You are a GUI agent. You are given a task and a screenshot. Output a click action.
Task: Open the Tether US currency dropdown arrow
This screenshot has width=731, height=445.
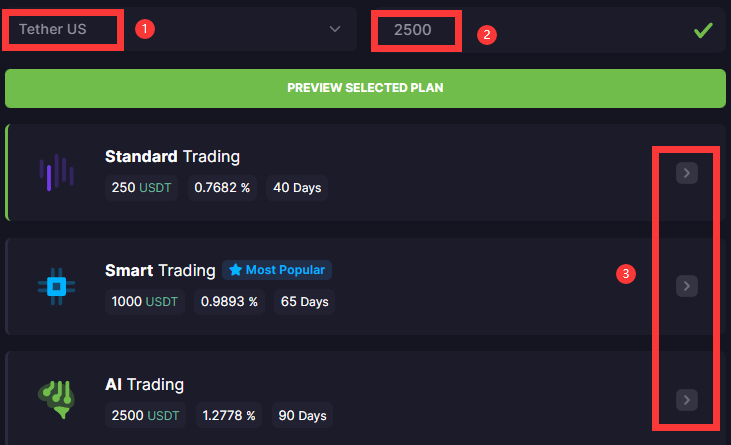(335, 29)
